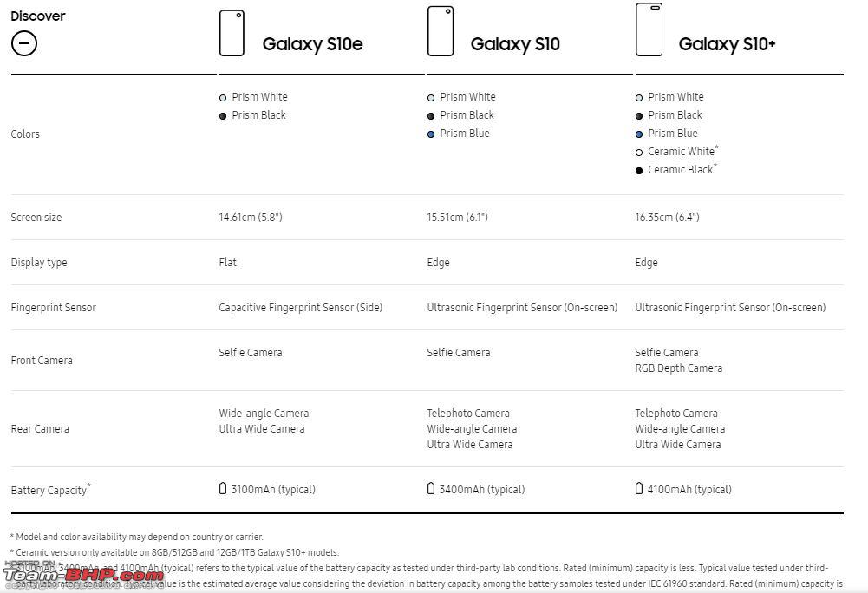Click the Galaxy S10e heading
This screenshot has height=593, width=868.
coord(312,43)
